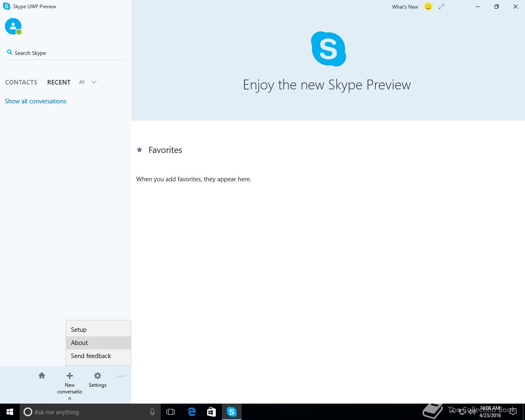The height and width of the screenshot is (420, 525).
Task: Choose Setup from the popup menu
Action: (98, 330)
